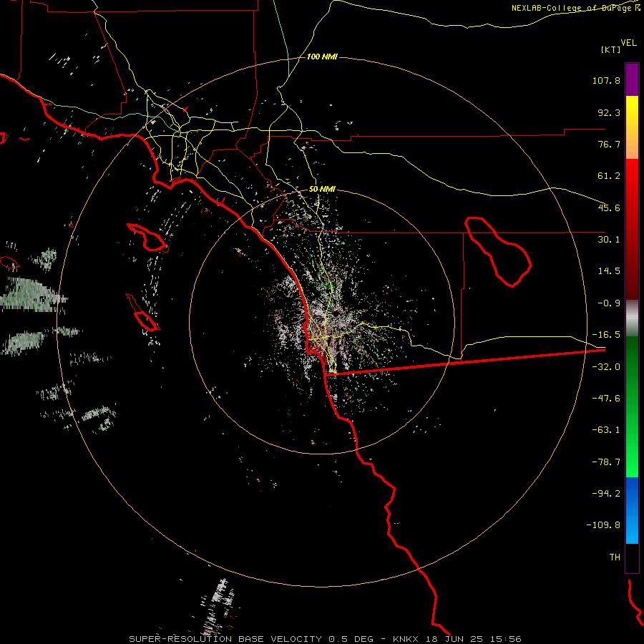Click the purple segment of the color bar

(632, 79)
